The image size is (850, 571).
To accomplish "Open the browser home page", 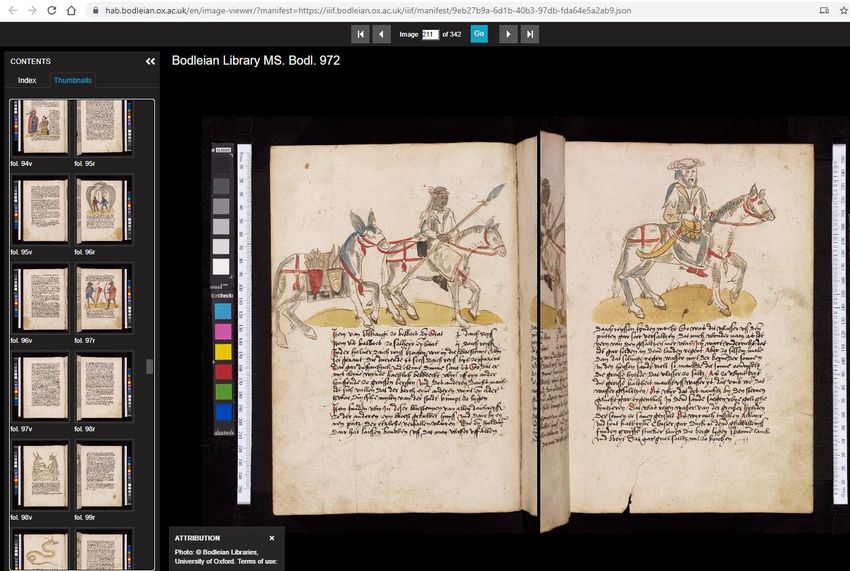I will coord(71,10).
